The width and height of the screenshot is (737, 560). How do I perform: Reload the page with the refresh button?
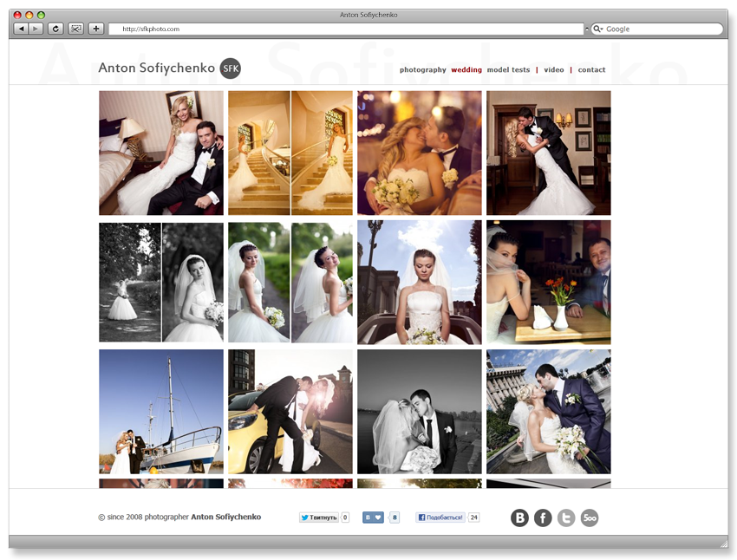click(x=55, y=29)
